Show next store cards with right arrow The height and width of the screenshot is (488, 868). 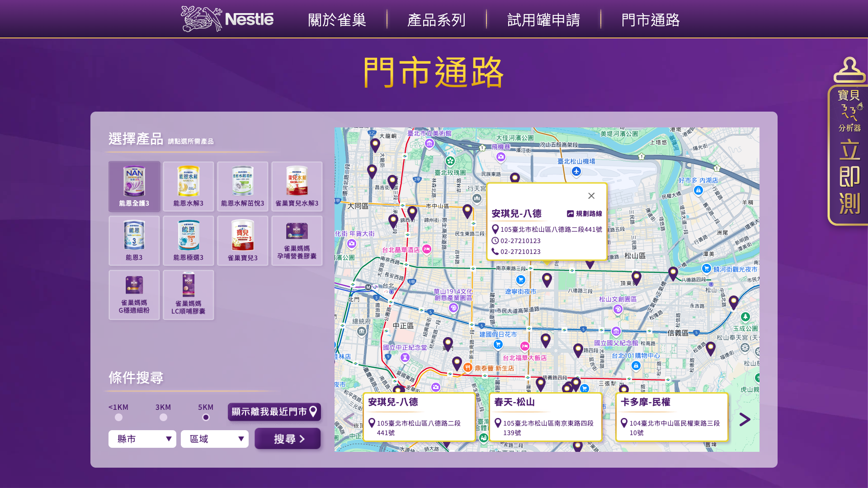(745, 419)
